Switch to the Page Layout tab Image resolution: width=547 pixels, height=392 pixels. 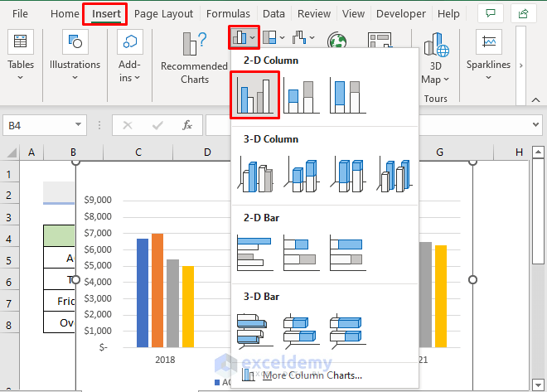(163, 13)
